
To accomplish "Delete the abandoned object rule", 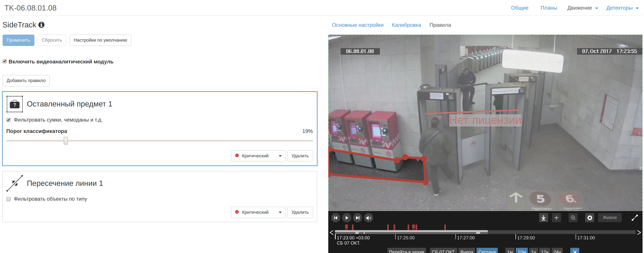I will [x=300, y=156].
